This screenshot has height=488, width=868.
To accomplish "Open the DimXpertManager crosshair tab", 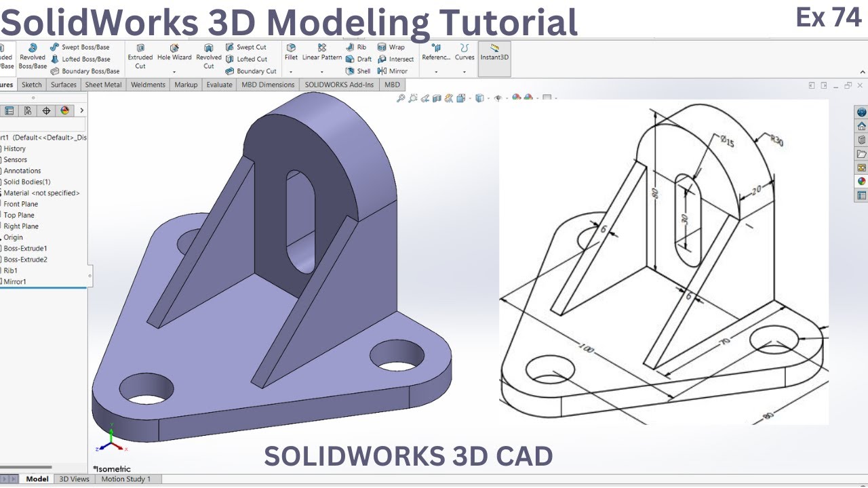I will pyautogui.click(x=46, y=110).
